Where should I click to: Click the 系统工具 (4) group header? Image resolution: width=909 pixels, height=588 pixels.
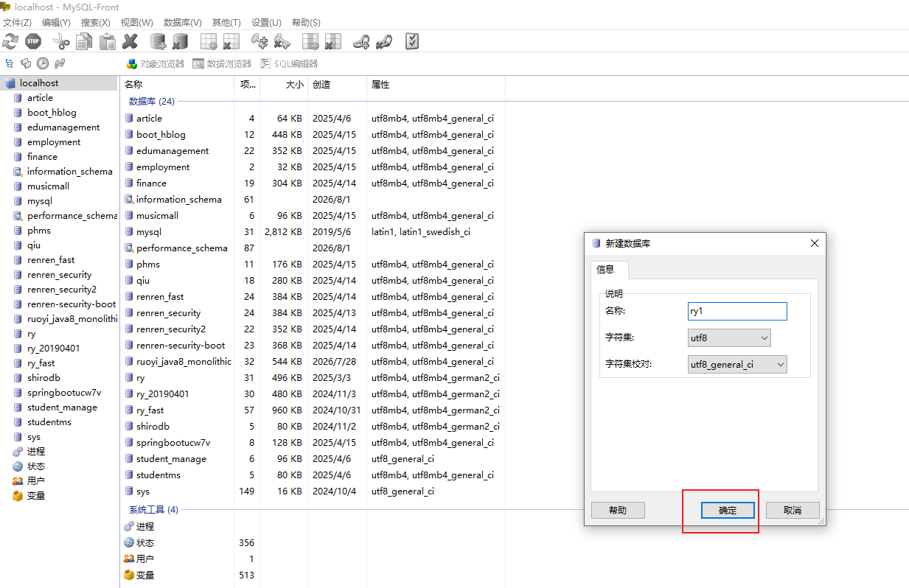click(x=153, y=510)
